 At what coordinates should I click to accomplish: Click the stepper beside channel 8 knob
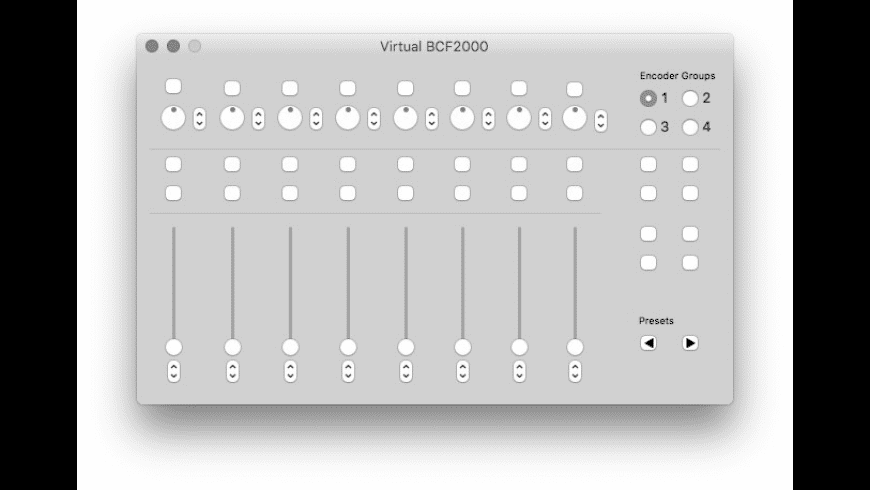pos(600,121)
